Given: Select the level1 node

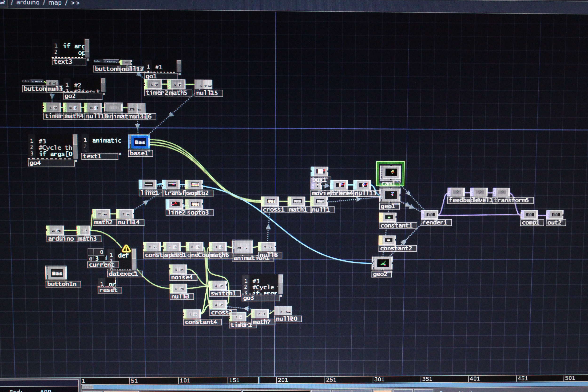Looking at the screenshot, I should [479, 192].
